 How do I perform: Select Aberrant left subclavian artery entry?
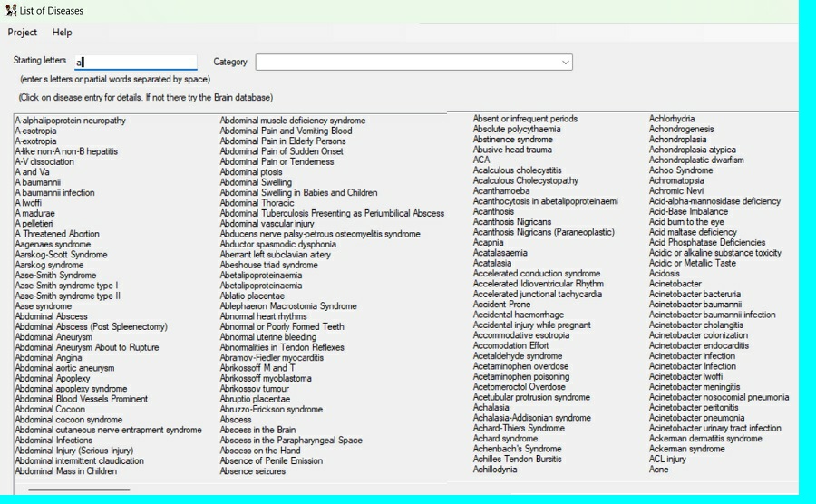276,255
